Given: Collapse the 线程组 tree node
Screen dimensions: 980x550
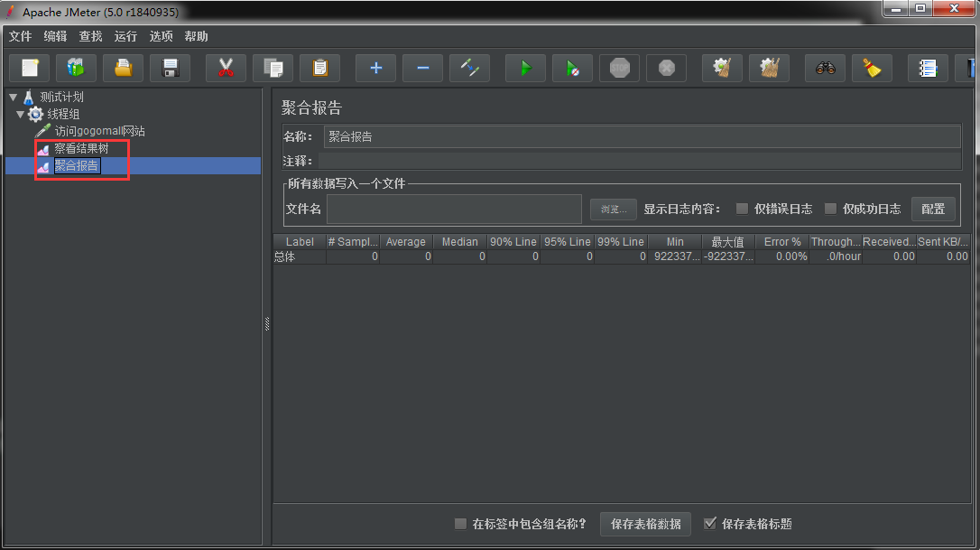Looking at the screenshot, I should [x=21, y=114].
